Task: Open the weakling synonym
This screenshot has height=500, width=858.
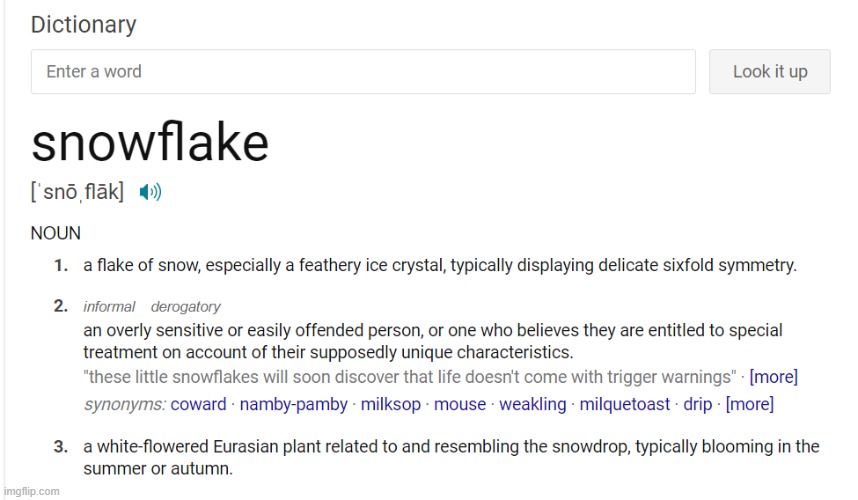Action: tap(532, 404)
